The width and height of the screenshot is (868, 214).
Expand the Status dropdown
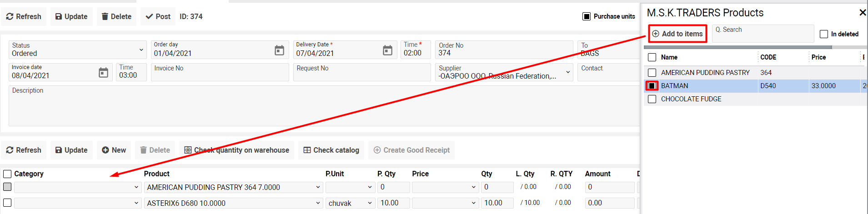tap(141, 50)
